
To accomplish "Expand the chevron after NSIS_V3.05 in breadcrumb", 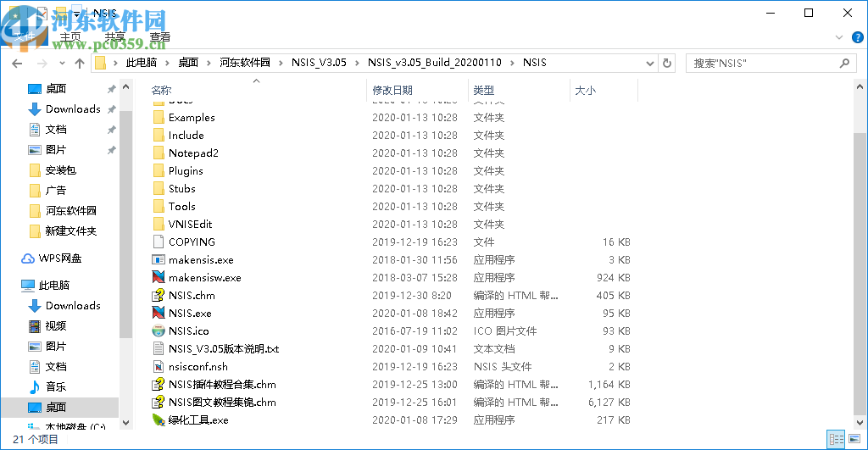I will click(357, 63).
